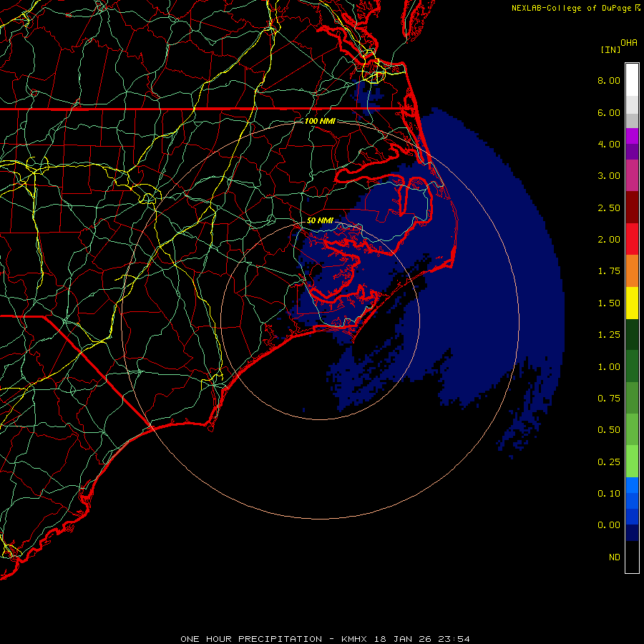The height and width of the screenshot is (644, 644).
Task: Pick the navy swatch just below 0.00
Action: coord(632,533)
